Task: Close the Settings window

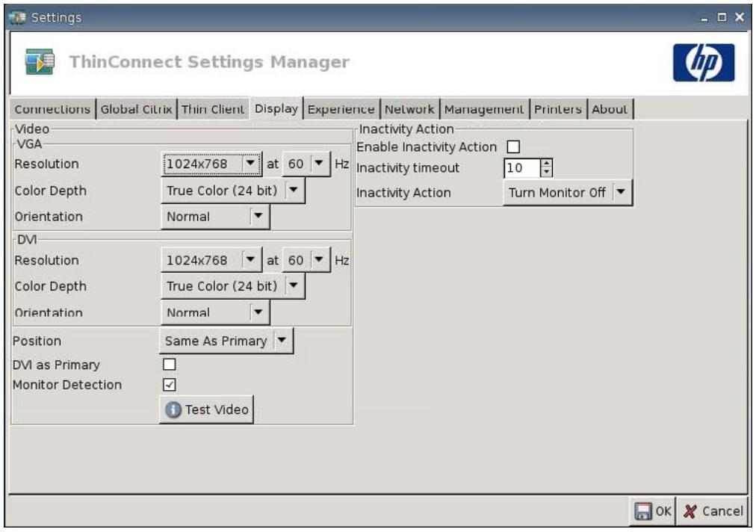Action: click(740, 17)
